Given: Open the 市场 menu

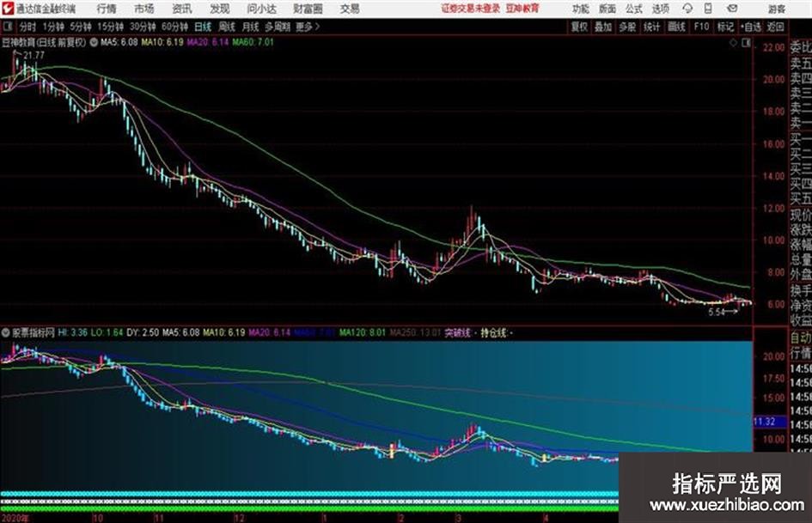Looking at the screenshot, I should [144, 9].
